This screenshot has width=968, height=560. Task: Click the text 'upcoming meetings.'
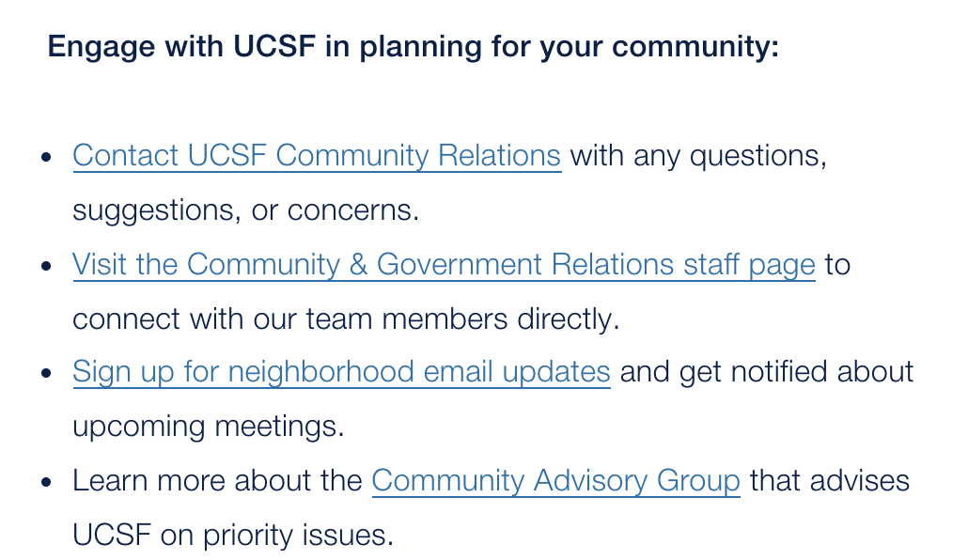coord(209,427)
